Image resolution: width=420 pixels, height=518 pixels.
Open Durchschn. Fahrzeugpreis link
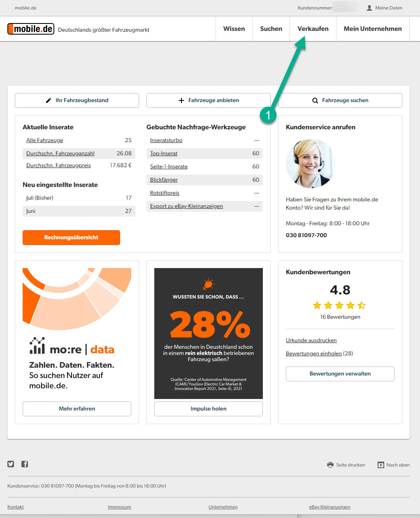[58, 166]
